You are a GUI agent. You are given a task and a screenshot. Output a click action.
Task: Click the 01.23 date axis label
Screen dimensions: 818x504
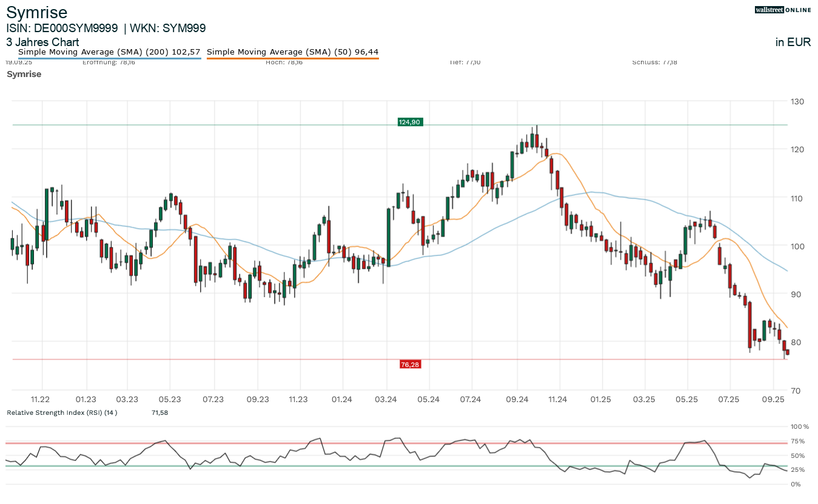tap(86, 399)
